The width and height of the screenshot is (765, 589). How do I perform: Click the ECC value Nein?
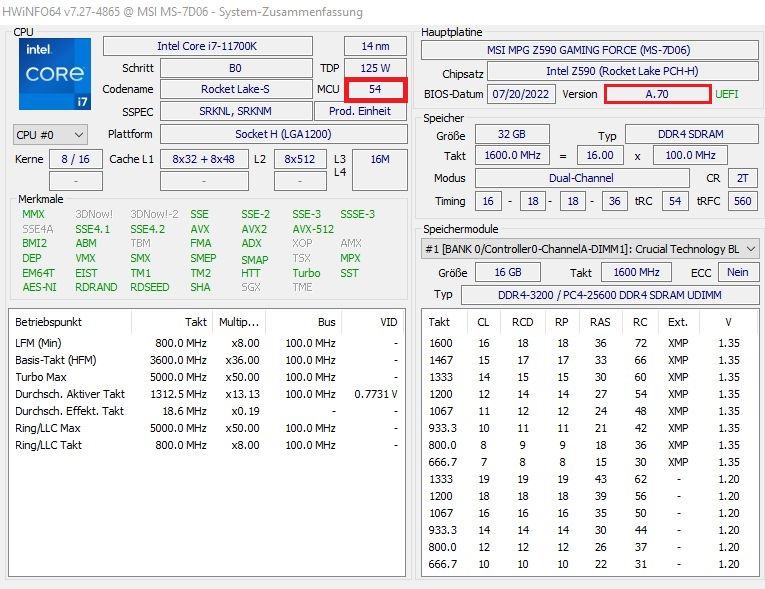(x=738, y=272)
